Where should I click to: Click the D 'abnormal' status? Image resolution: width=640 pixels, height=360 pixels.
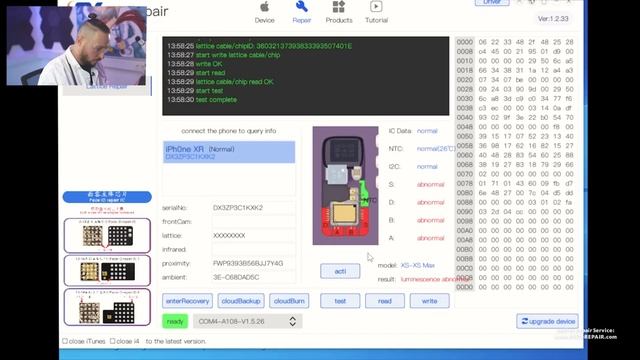point(430,202)
